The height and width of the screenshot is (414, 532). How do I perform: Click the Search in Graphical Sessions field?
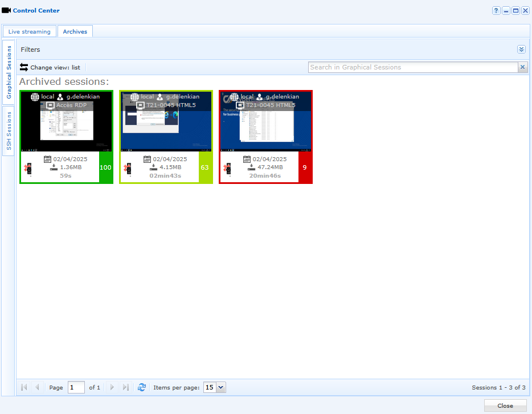pyautogui.click(x=414, y=67)
